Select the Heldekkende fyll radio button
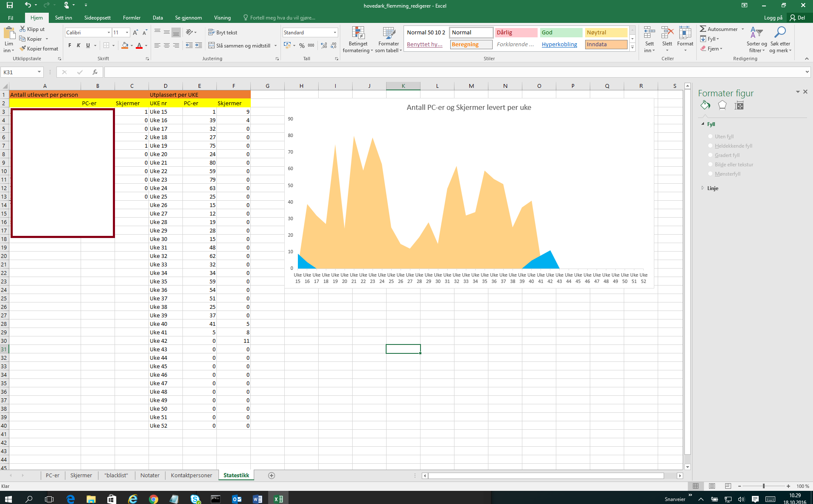 tap(710, 146)
